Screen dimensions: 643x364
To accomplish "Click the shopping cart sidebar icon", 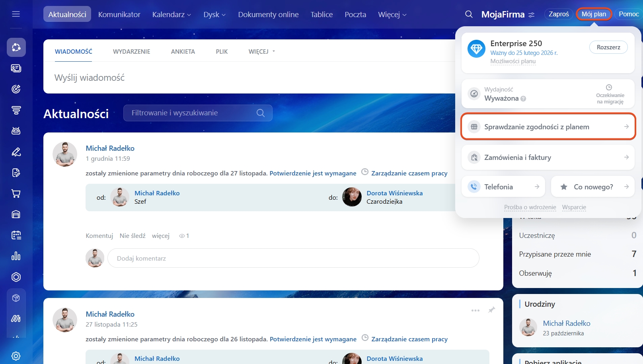I will click(16, 194).
